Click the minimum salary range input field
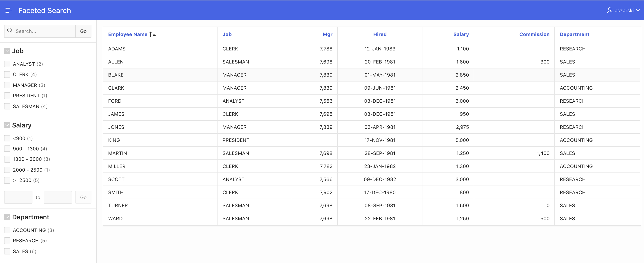Screen dimensions: 644x263 tap(18, 197)
